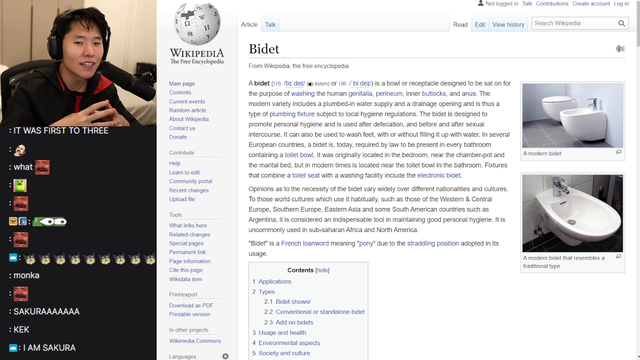Jump to Environmental aspects section
Image resolution: width=640 pixels, height=360 pixels.
[289, 343]
